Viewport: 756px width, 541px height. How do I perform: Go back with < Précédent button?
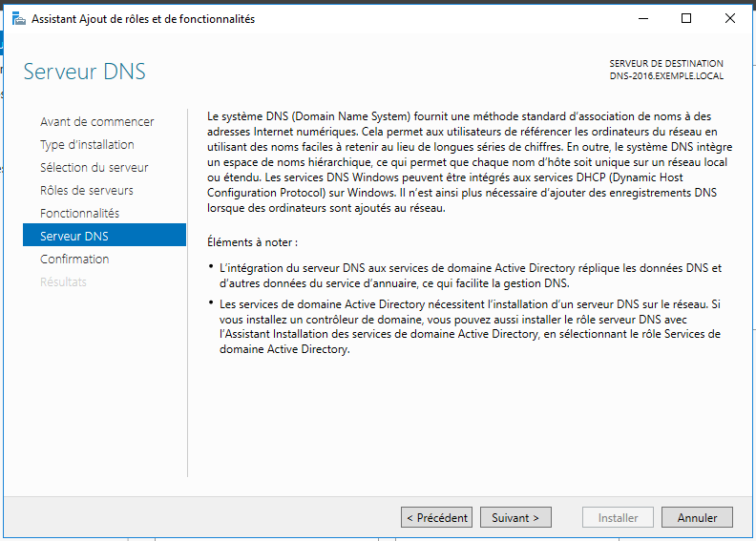pos(436,517)
